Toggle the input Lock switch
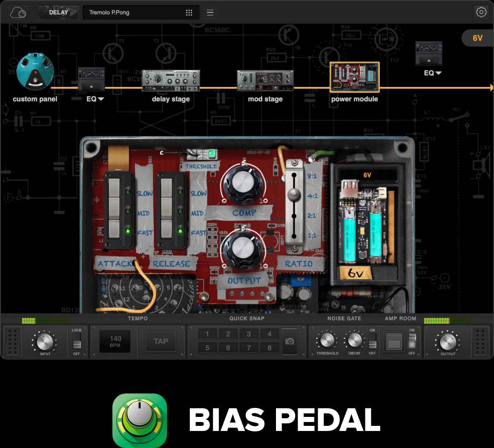The height and width of the screenshot is (448, 494). pos(77,342)
